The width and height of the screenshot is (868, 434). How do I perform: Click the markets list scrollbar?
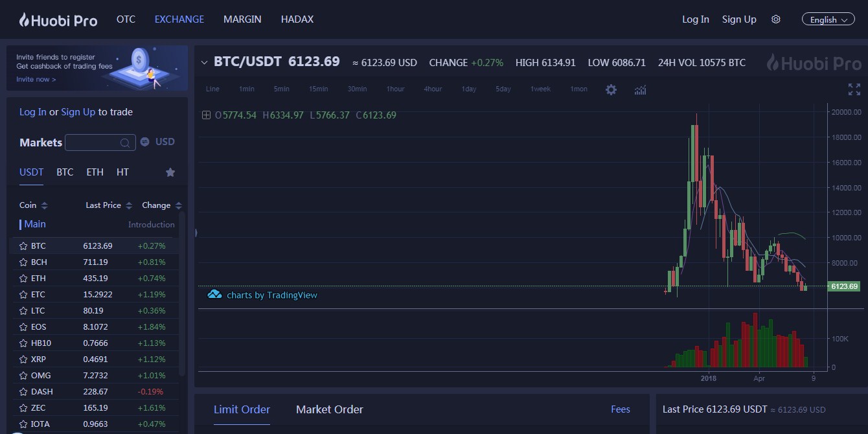pyautogui.click(x=183, y=295)
